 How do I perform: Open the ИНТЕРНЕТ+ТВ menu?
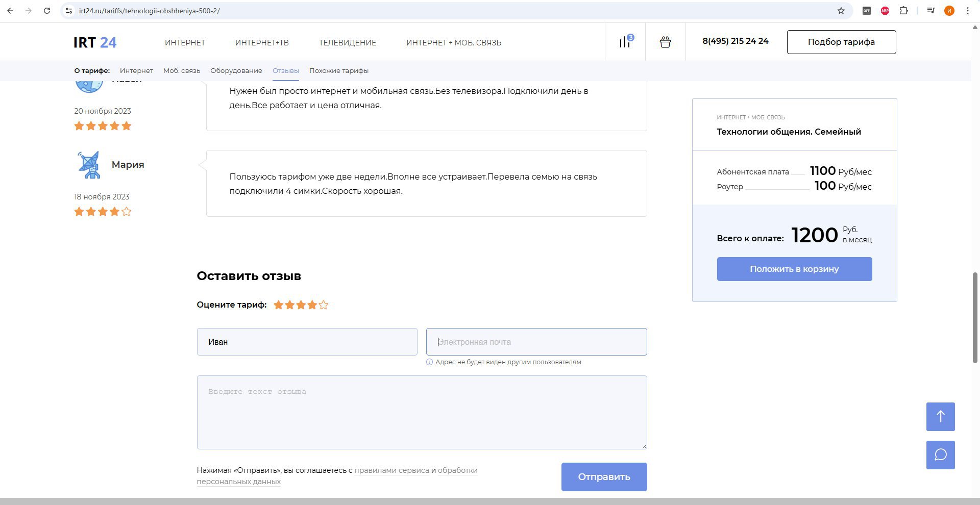tap(262, 43)
